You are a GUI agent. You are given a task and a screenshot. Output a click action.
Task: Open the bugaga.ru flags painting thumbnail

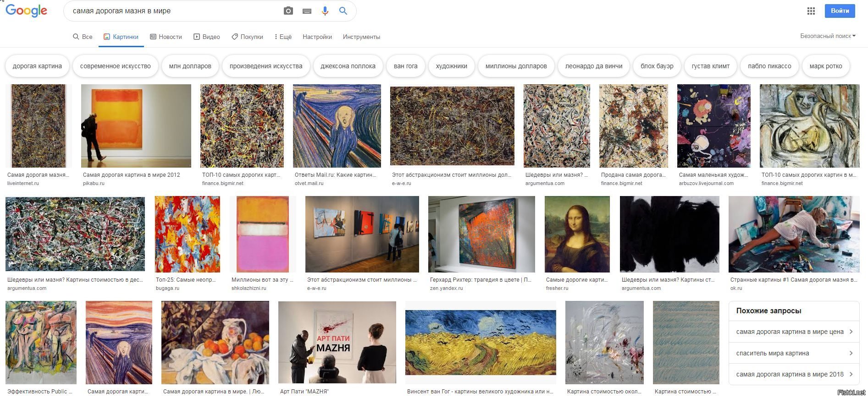(x=188, y=234)
